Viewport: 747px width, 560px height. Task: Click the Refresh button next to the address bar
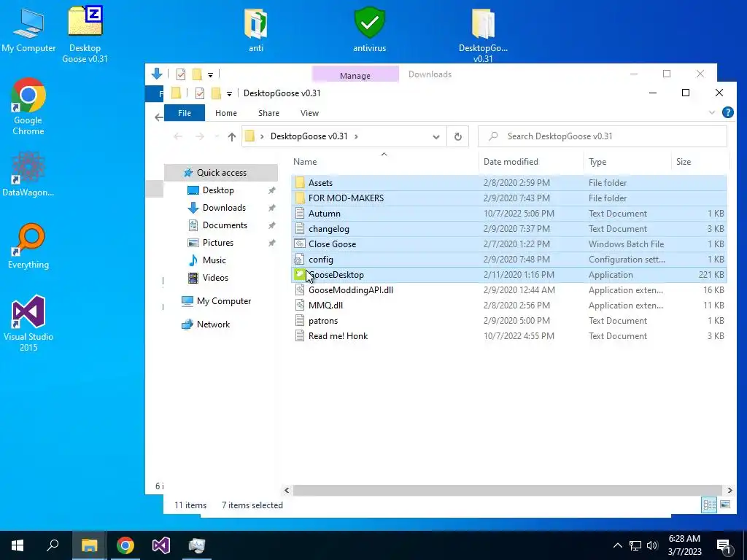click(458, 136)
